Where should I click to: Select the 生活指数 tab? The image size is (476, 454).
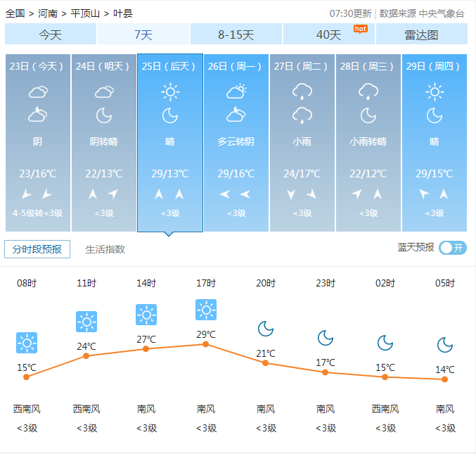tap(105, 249)
